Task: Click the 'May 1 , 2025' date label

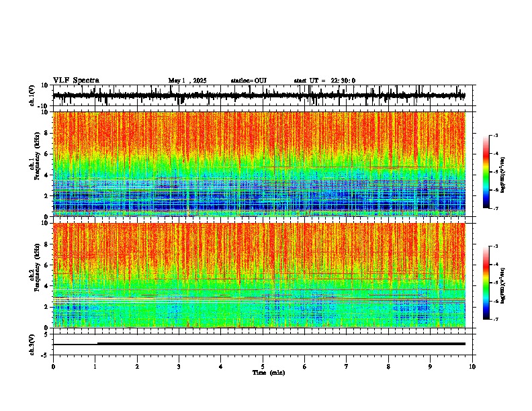Action: coord(187,81)
